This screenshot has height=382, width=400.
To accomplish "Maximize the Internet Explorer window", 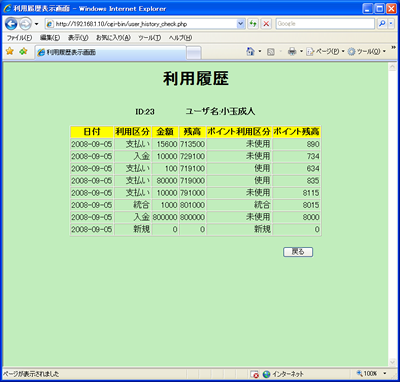I will (380, 9).
